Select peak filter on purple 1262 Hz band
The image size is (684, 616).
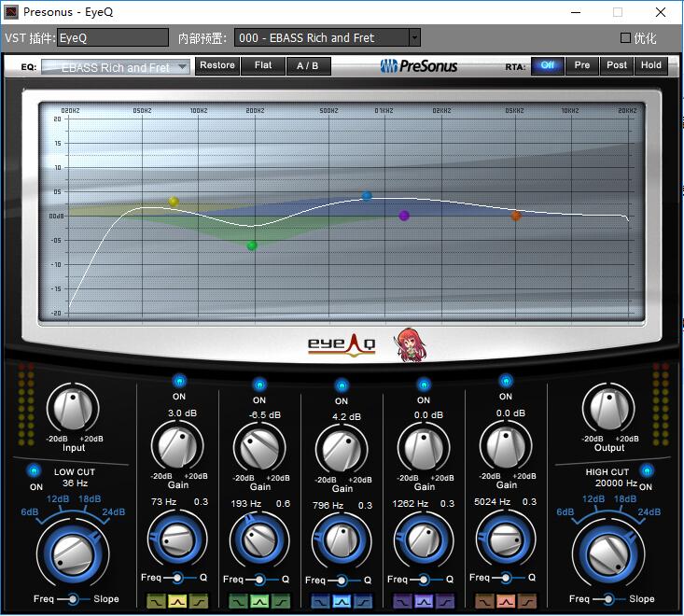point(424,602)
